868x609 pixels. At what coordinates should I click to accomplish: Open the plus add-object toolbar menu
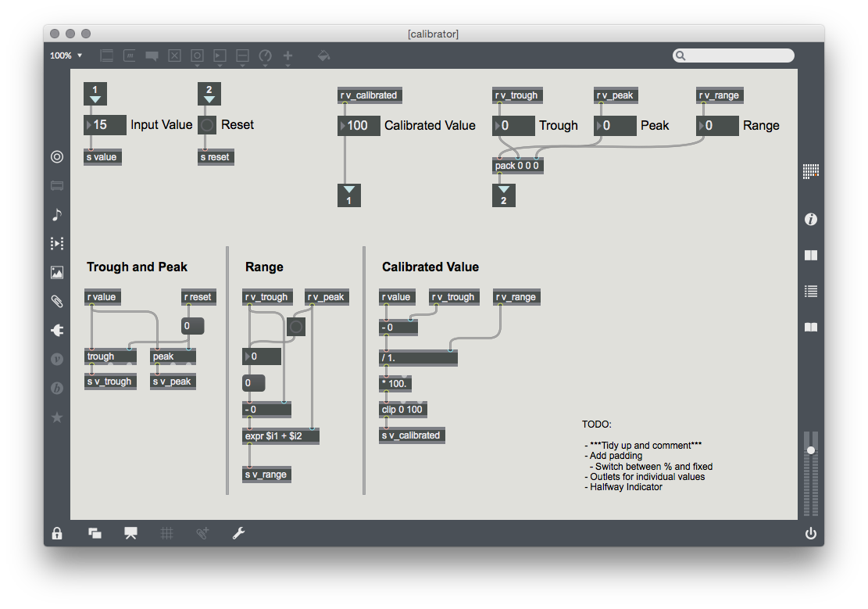pyautogui.click(x=288, y=56)
